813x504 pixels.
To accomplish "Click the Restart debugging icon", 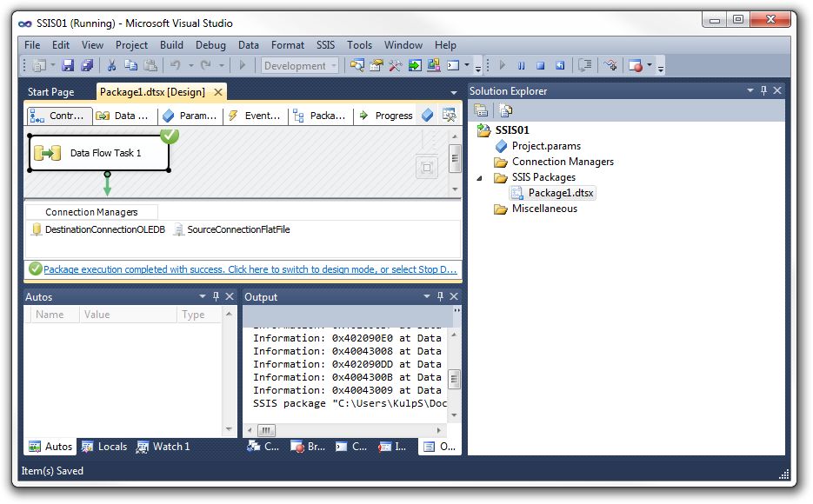I will pos(560,65).
